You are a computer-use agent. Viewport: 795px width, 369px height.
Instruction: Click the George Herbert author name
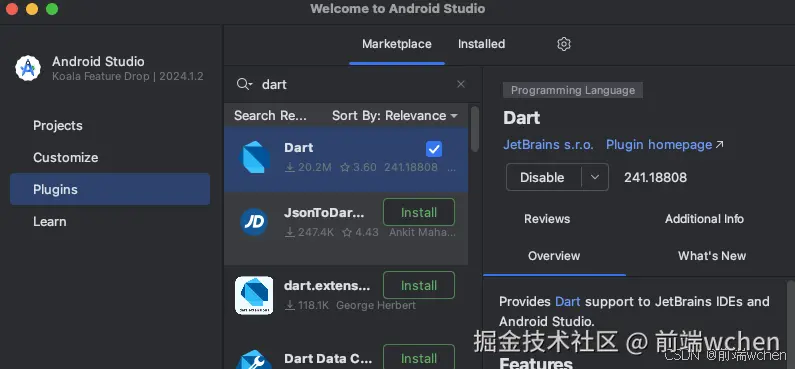click(x=376, y=306)
